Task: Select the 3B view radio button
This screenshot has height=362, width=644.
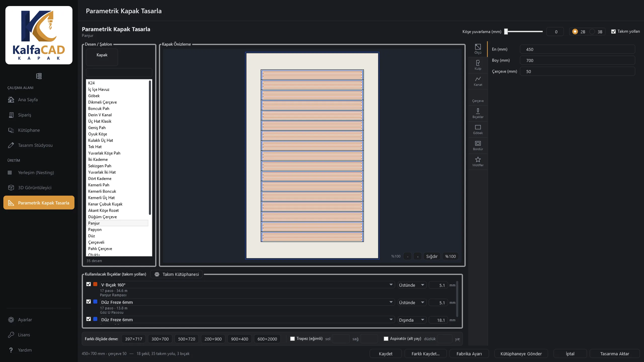Action: (x=592, y=32)
